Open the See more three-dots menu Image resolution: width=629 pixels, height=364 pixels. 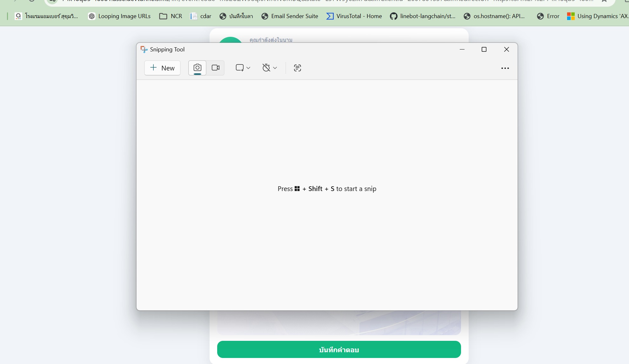[505, 68]
